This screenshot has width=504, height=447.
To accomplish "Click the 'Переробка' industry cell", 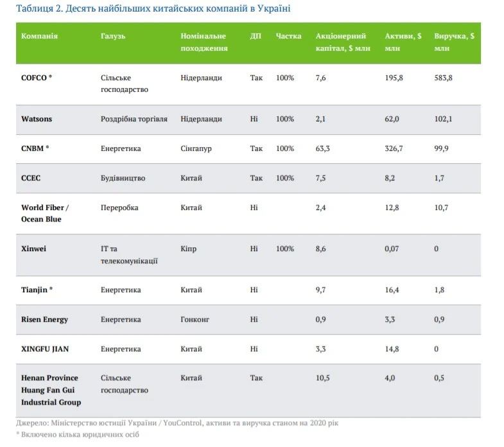I will [x=119, y=207].
